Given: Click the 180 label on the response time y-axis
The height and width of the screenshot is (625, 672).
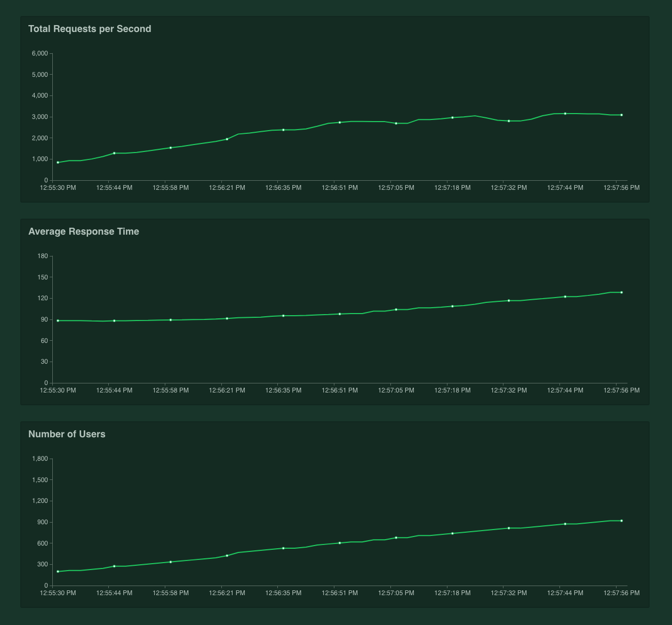Looking at the screenshot, I should pyautogui.click(x=44, y=255).
